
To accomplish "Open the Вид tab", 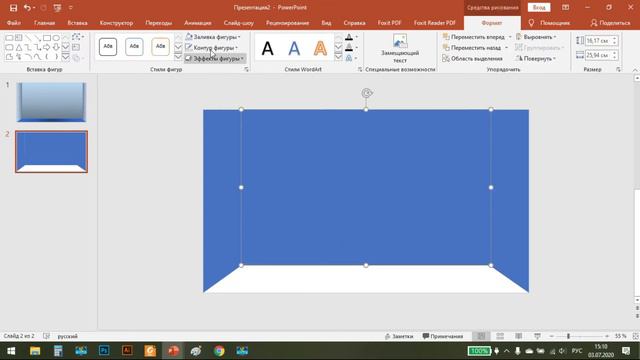I will pyautogui.click(x=326, y=23).
